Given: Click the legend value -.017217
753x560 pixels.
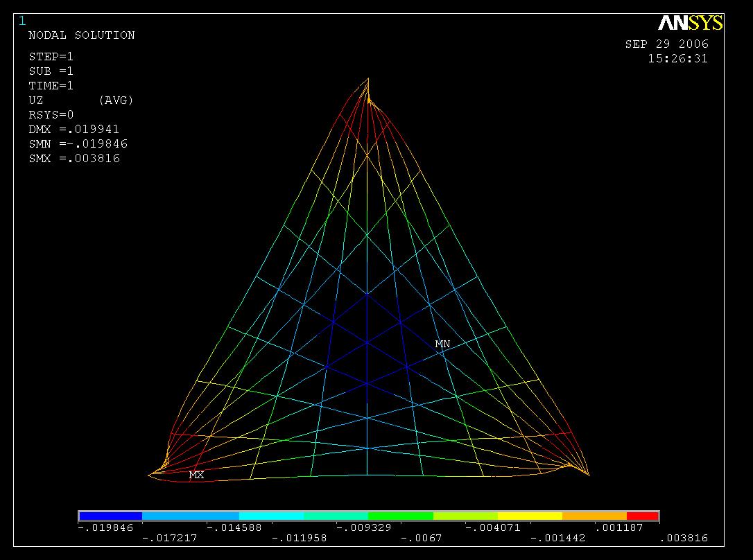Looking at the screenshot, I should pyautogui.click(x=170, y=539).
